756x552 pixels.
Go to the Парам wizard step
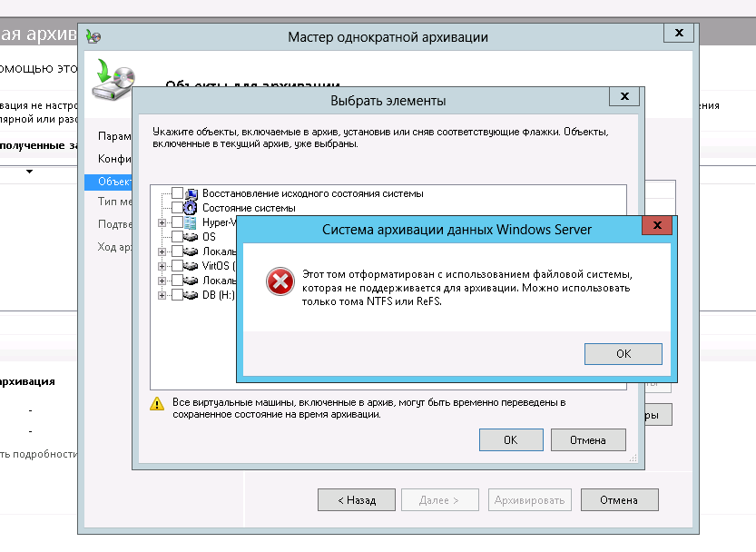[x=114, y=136]
